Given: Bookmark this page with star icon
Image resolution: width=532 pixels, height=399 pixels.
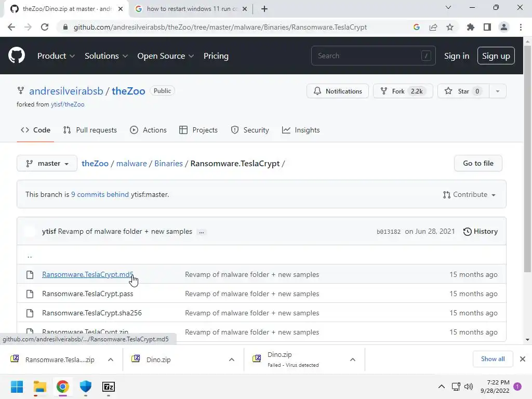Looking at the screenshot, I should click(x=450, y=27).
